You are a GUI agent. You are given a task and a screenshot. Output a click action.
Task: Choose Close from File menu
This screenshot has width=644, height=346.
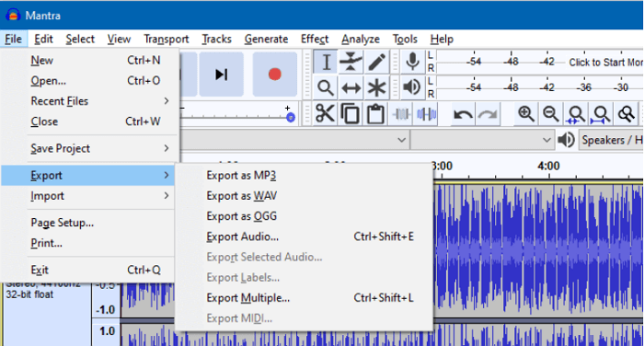pyautogui.click(x=89, y=121)
